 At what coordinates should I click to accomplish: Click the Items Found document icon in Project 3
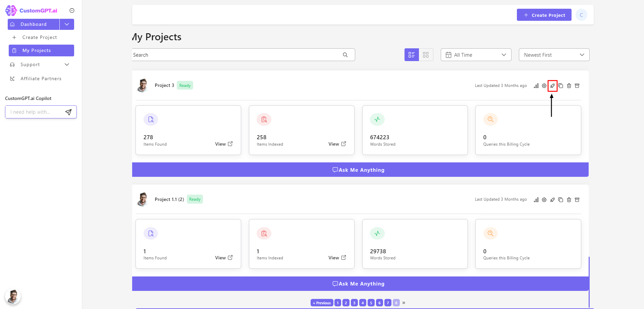tap(151, 119)
